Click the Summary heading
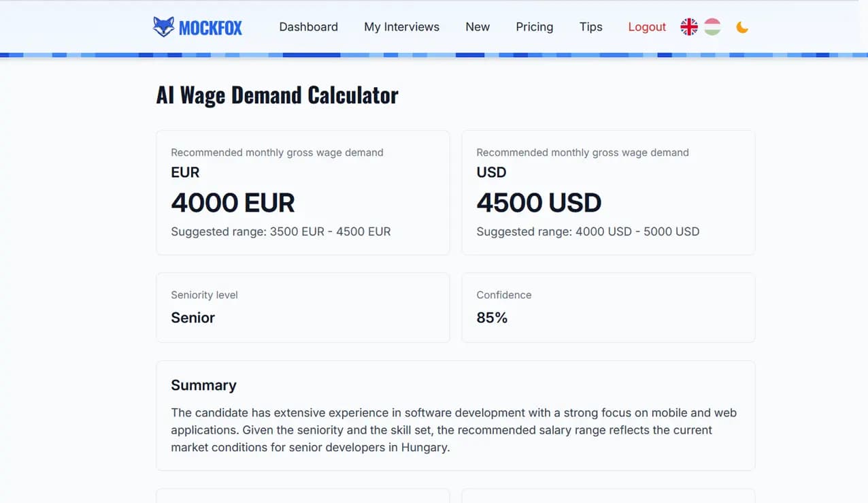This screenshot has width=868, height=503. [x=203, y=385]
